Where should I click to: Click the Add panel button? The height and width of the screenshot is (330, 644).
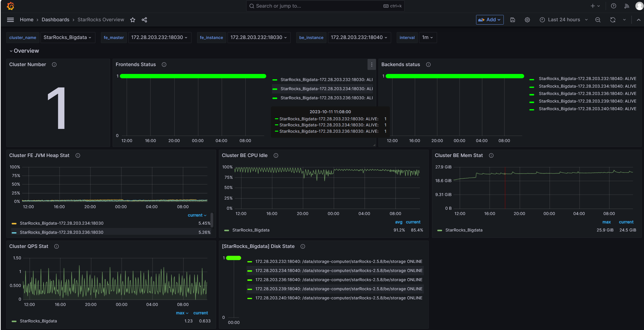pyautogui.click(x=490, y=20)
